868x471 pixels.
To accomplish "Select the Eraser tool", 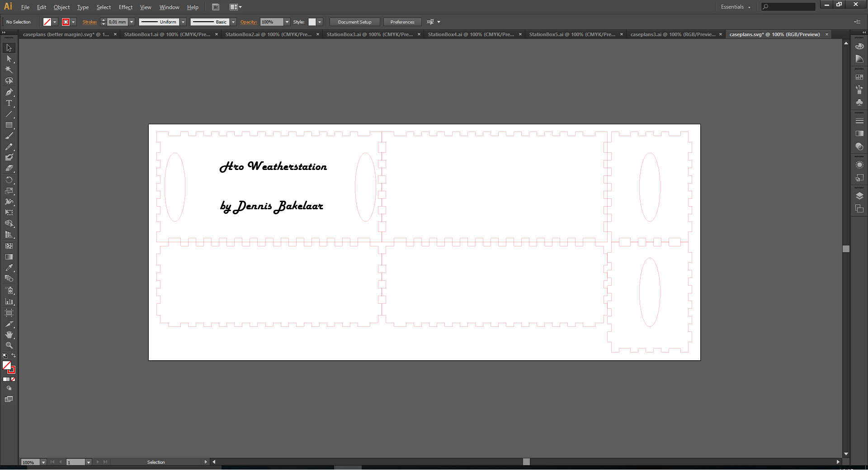I will click(x=9, y=168).
